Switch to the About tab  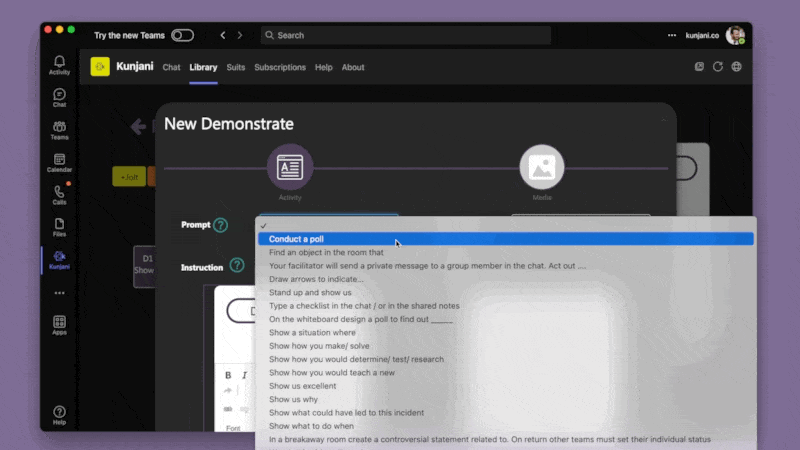(x=353, y=67)
